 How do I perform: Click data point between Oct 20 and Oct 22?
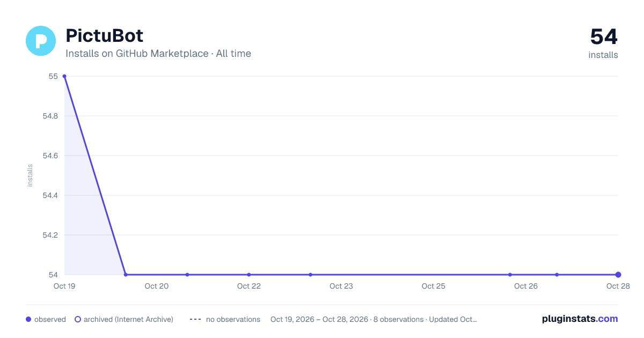click(187, 275)
